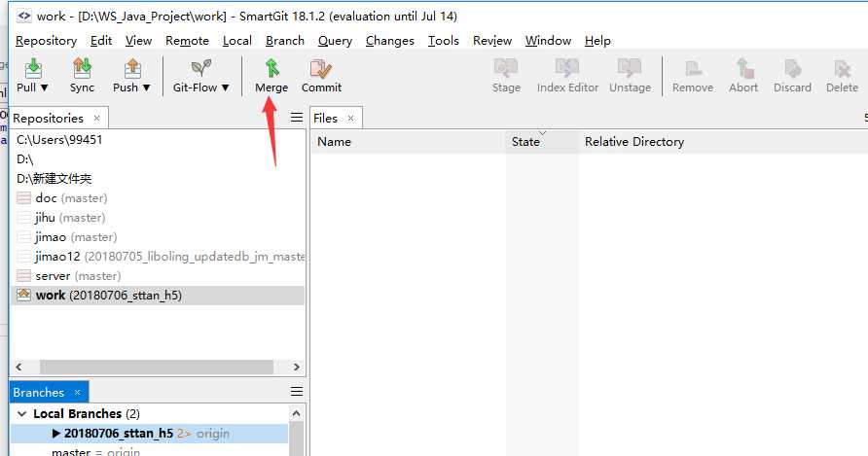868x456 pixels.
Task: Click the work repository icon
Action: coord(23,295)
